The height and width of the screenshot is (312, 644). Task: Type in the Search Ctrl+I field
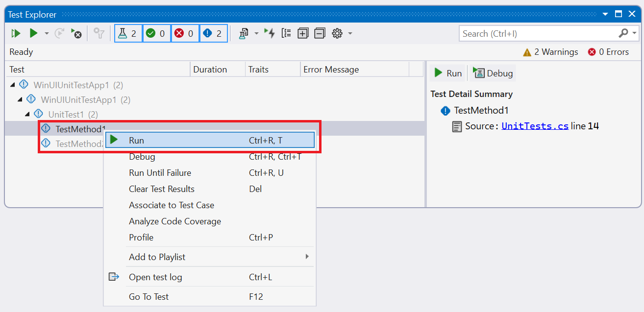(534, 33)
